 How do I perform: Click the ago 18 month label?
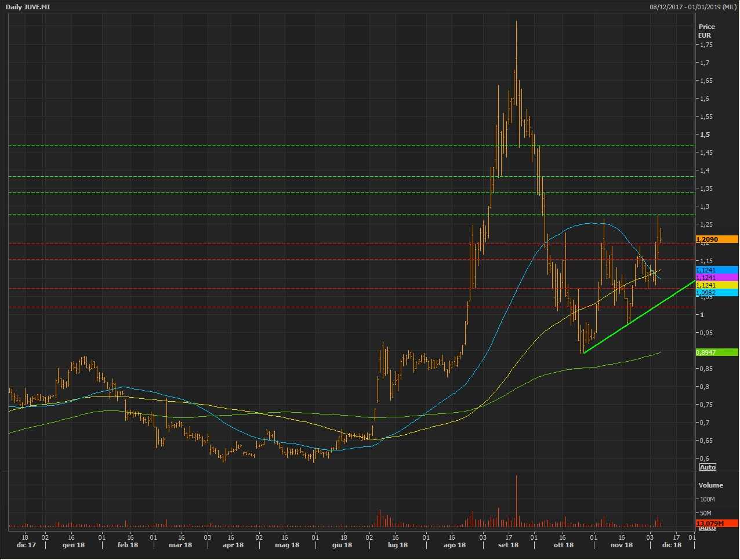(x=454, y=545)
